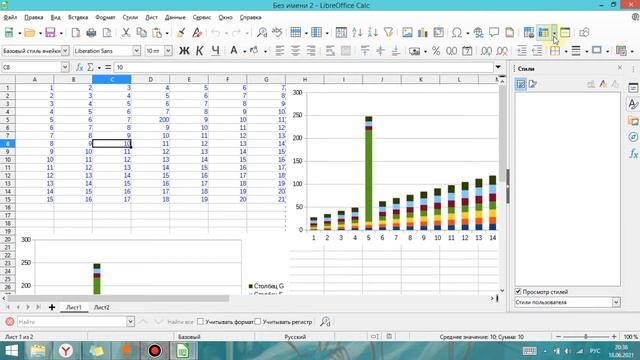The width and height of the screenshot is (640, 360).
Task: Open the Данные menu
Action: pyautogui.click(x=175, y=17)
